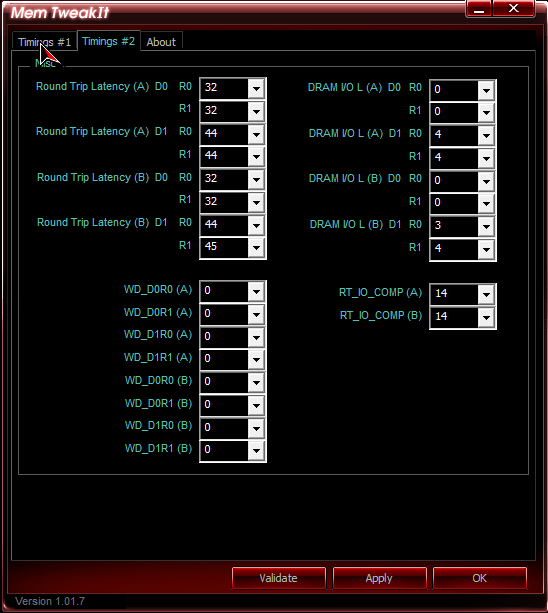The height and width of the screenshot is (613, 548).
Task: Open the RT_IO_COMP (A) dropdown
Action: (x=486, y=294)
